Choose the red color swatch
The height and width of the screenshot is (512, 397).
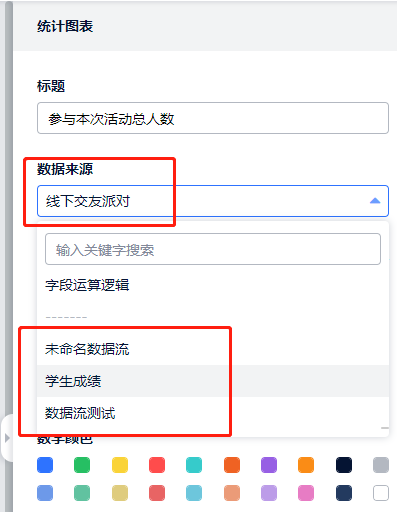coord(157,465)
